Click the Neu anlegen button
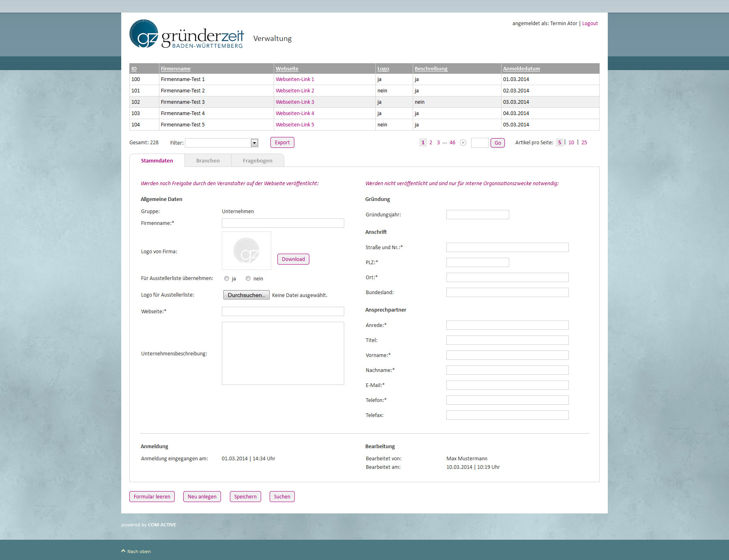 click(202, 497)
